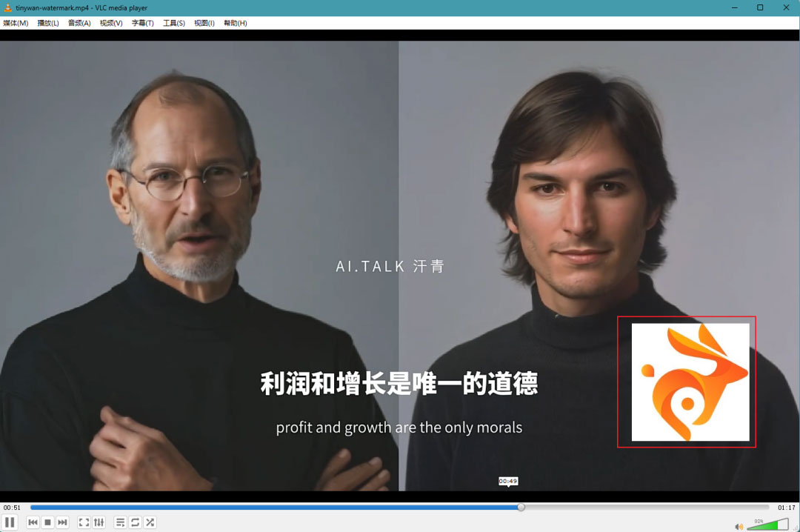The image size is (800, 532).
Task: Open the 工具(S) tools menu
Action: coord(174,23)
